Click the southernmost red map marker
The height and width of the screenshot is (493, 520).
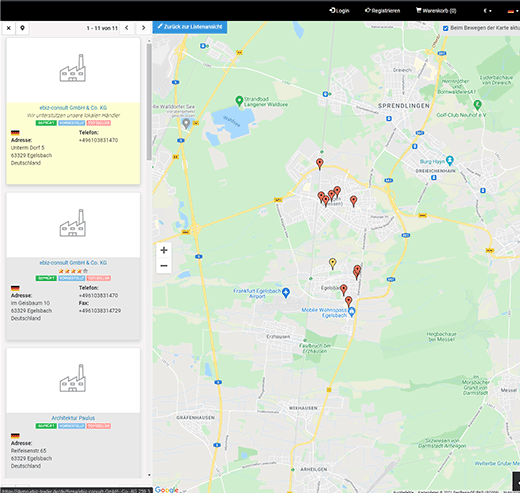(x=348, y=301)
